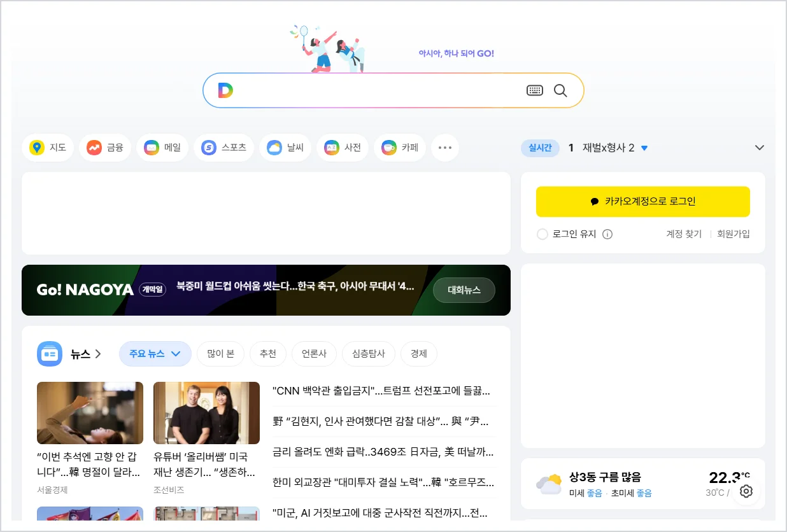
Task: Open article title "이번 추석엔 고향 안 갑니다"
Action: tap(89, 465)
